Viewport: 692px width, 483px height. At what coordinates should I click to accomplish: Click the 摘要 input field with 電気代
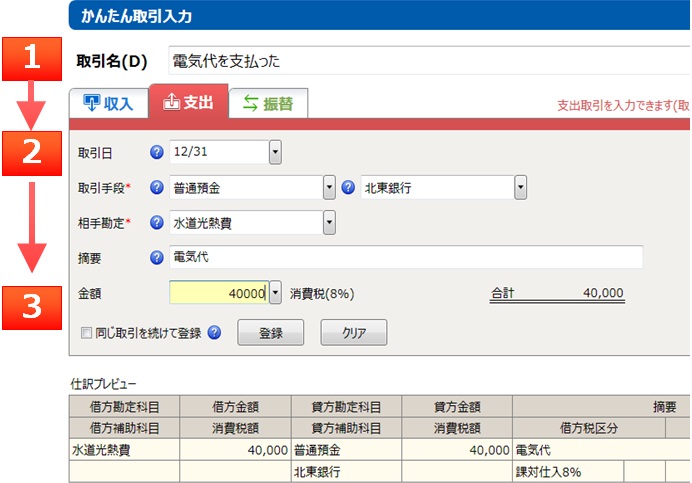(405, 258)
